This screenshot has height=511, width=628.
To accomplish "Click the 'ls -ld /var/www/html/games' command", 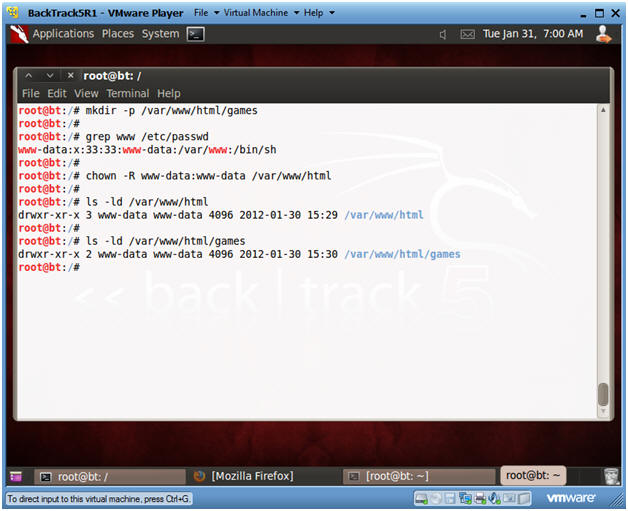I will point(165,241).
